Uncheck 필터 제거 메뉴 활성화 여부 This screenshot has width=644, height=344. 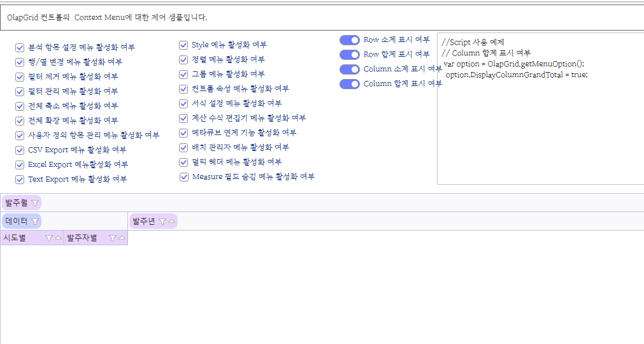coord(20,77)
